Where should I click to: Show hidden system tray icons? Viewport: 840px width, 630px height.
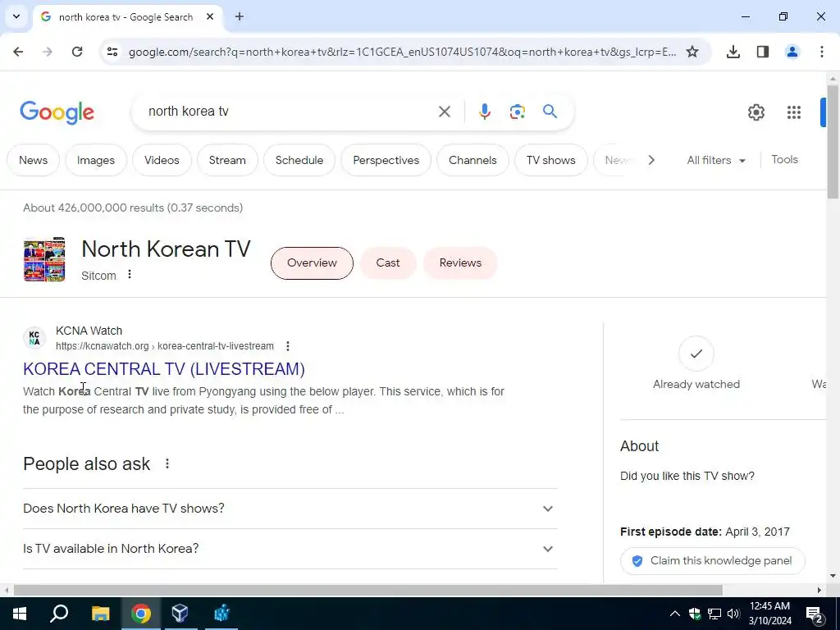tap(675, 614)
